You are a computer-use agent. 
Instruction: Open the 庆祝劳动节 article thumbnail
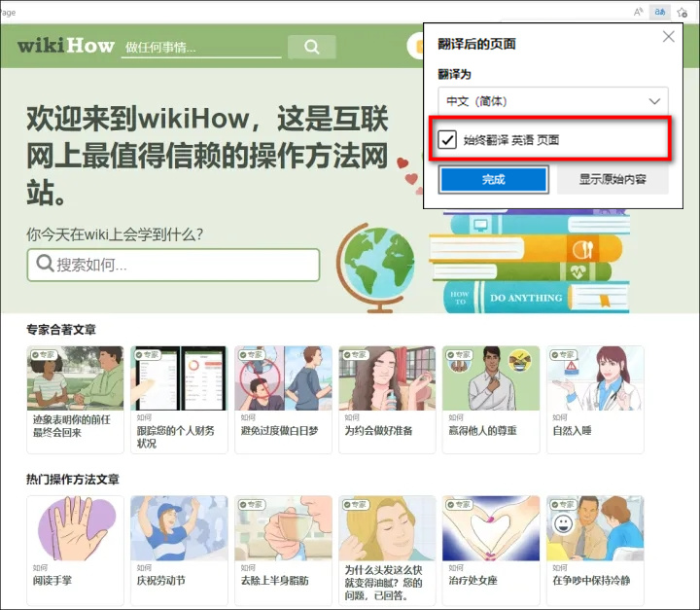click(179, 528)
